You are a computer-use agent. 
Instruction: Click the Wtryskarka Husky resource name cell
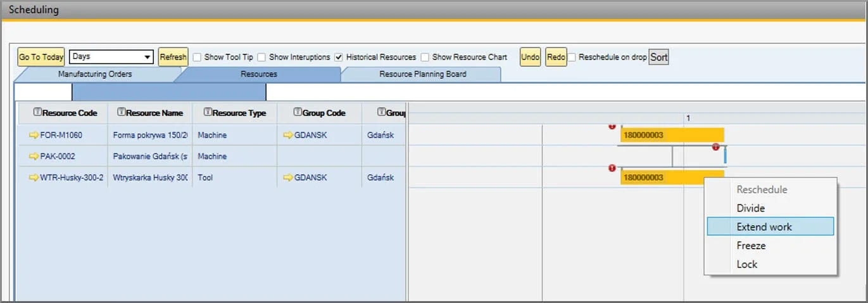150,178
